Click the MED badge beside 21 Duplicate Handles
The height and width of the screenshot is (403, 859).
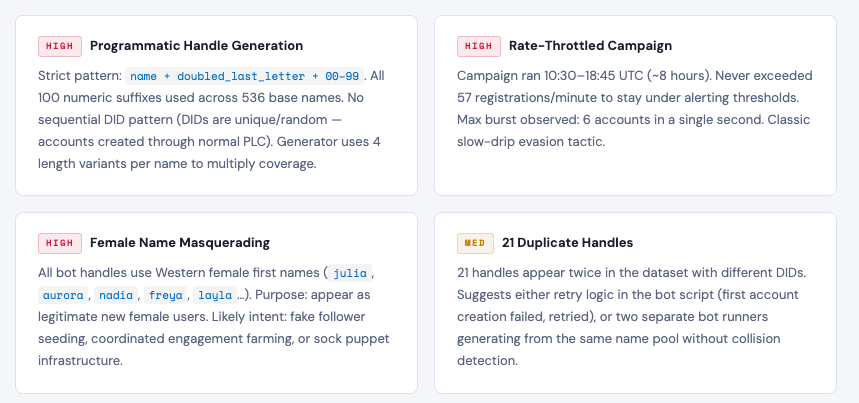tap(476, 243)
